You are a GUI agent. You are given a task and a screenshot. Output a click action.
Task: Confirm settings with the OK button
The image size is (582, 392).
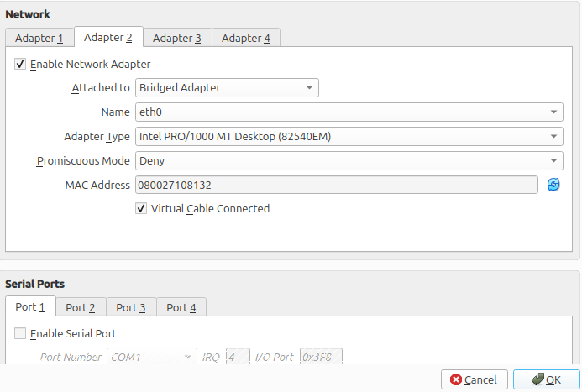[x=546, y=379]
